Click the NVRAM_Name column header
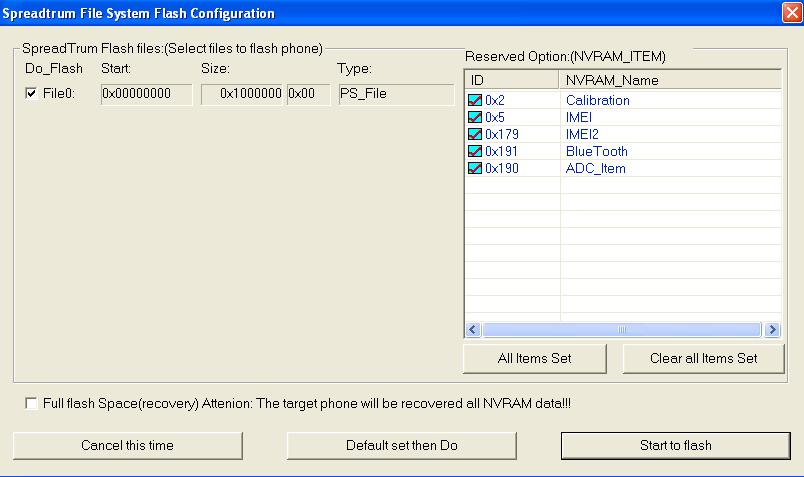 [670, 80]
